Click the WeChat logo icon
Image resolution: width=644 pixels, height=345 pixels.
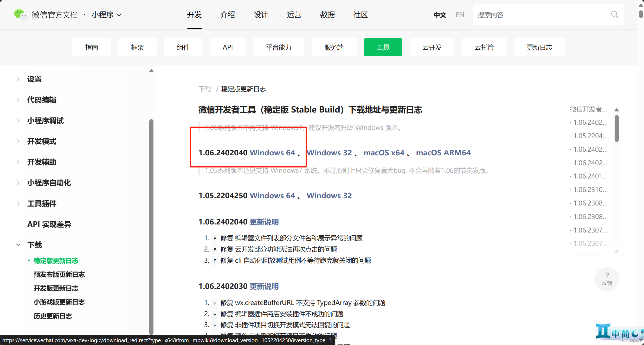[21, 14]
